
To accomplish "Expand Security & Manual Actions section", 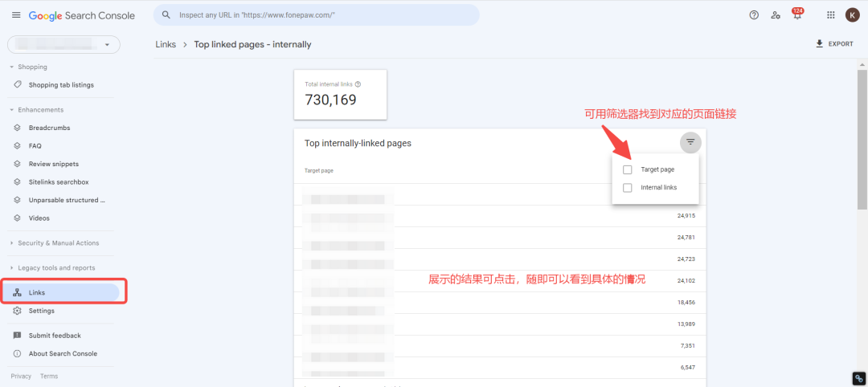I will pos(11,243).
